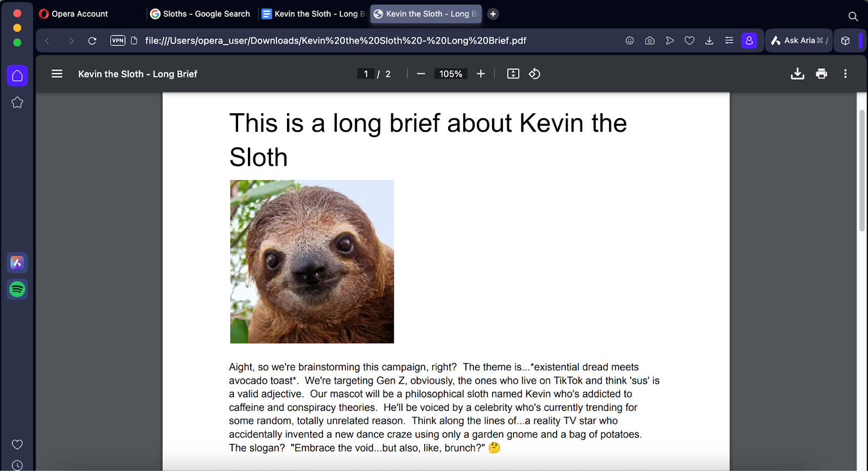The height and width of the screenshot is (471, 868).
Task: Open the pinboards heart in the sidebar
Action: tap(17, 444)
